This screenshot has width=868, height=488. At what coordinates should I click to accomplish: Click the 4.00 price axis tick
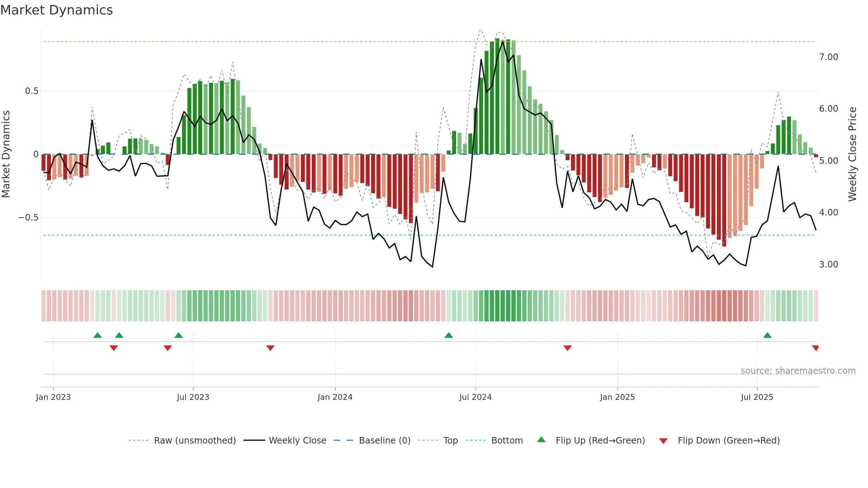pos(829,213)
